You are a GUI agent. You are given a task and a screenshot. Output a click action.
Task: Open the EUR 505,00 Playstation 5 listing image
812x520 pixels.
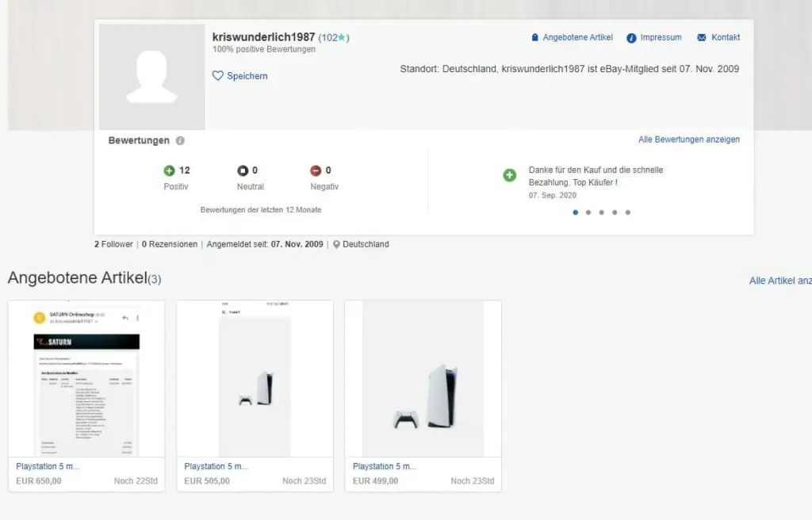255,379
